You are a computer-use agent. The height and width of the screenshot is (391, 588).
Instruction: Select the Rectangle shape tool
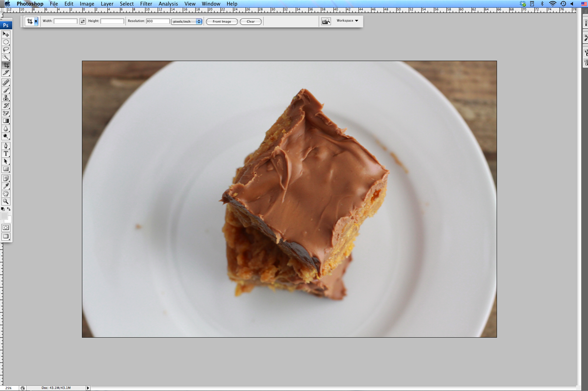[6, 169]
